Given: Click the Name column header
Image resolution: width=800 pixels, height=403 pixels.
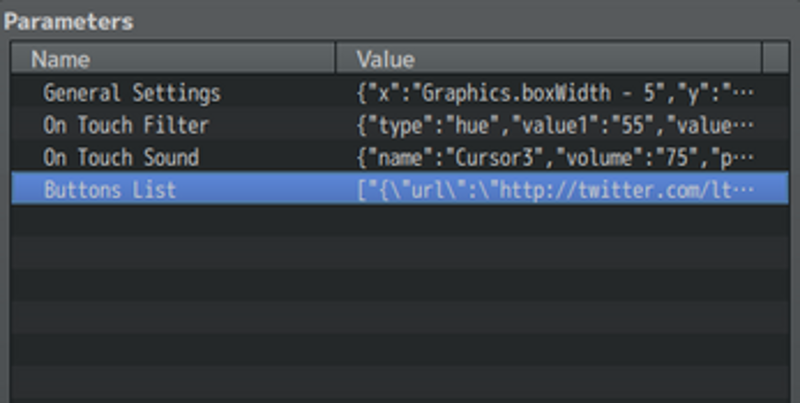Looking at the screenshot, I should [173, 59].
